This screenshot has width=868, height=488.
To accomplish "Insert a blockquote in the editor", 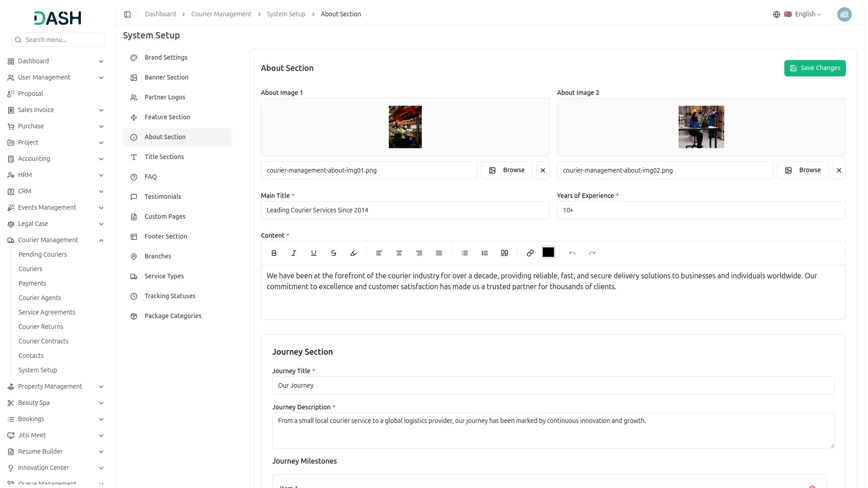I will point(505,253).
